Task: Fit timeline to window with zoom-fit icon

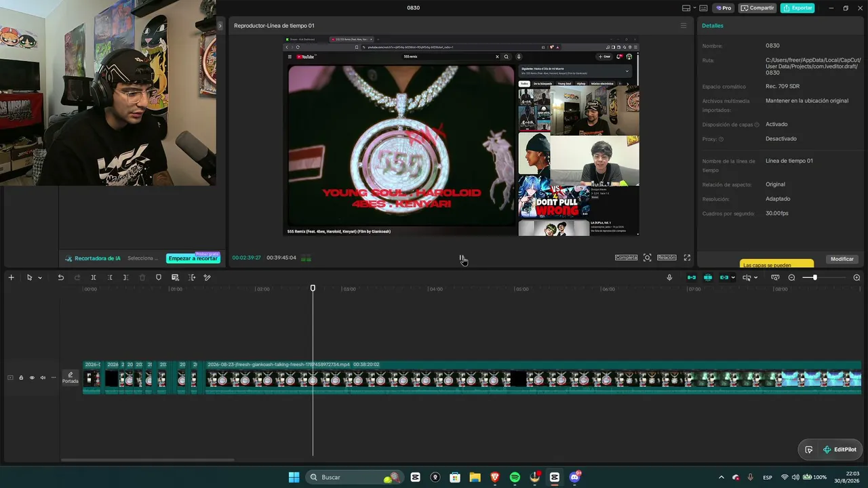Action: [776, 277]
